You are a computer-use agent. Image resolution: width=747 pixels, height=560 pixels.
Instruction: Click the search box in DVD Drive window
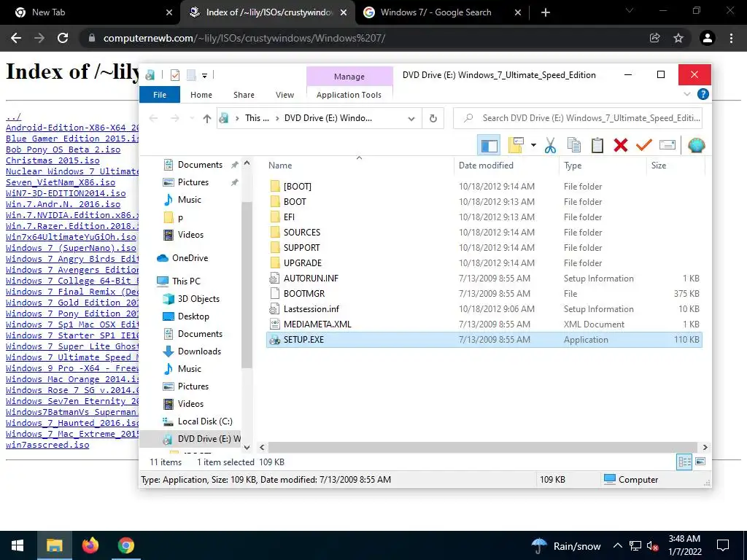578,118
